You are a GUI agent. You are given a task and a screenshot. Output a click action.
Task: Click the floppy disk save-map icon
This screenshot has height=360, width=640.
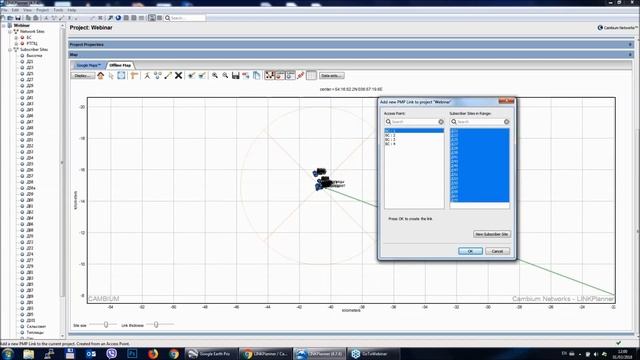pos(236,76)
